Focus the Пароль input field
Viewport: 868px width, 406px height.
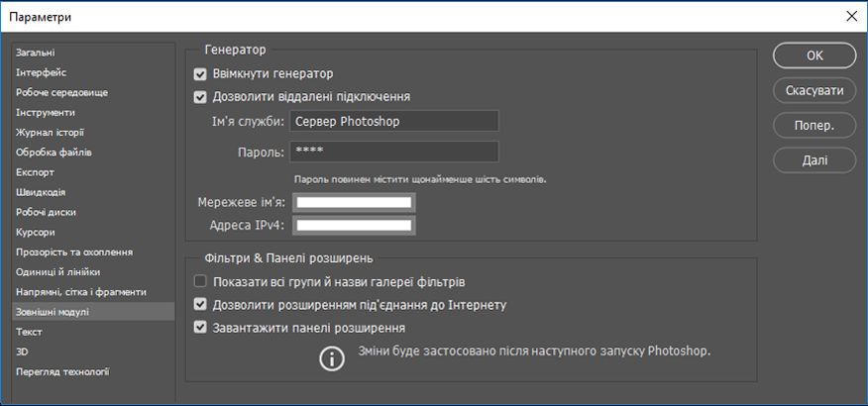click(393, 152)
